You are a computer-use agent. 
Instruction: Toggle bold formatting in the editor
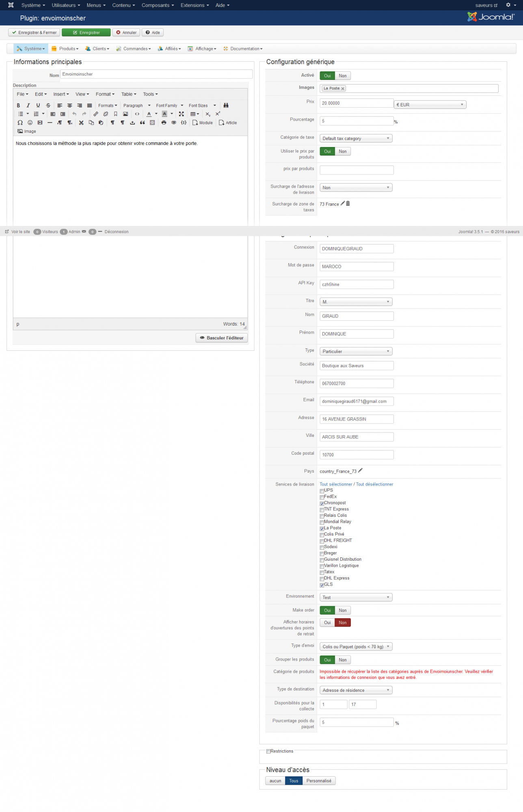tap(18, 106)
